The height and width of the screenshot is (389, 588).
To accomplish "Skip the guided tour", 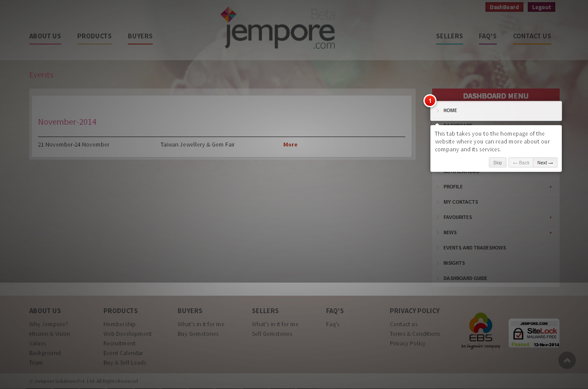I will (498, 163).
